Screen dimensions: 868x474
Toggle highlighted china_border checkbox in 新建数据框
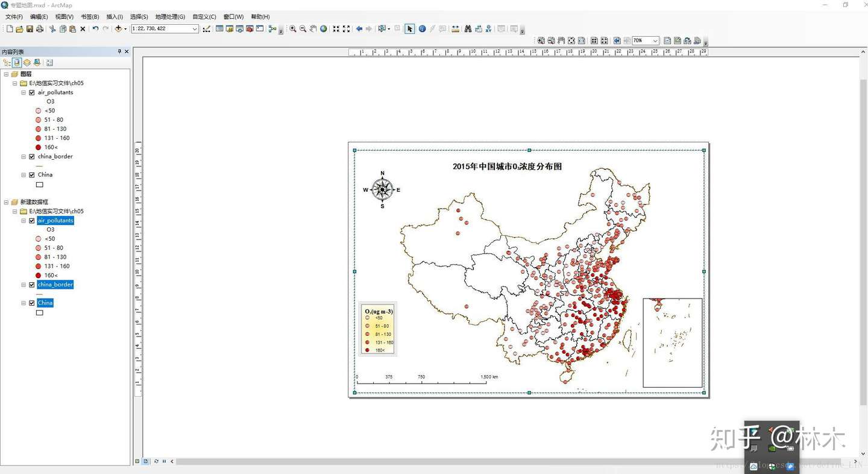32,285
